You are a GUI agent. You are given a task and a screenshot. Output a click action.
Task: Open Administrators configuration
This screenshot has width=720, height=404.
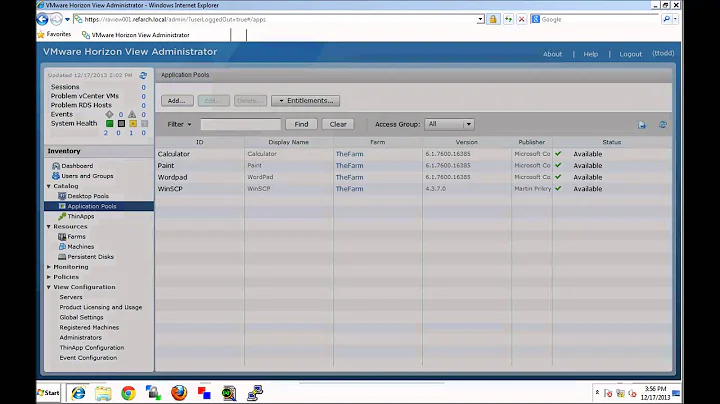click(x=80, y=337)
